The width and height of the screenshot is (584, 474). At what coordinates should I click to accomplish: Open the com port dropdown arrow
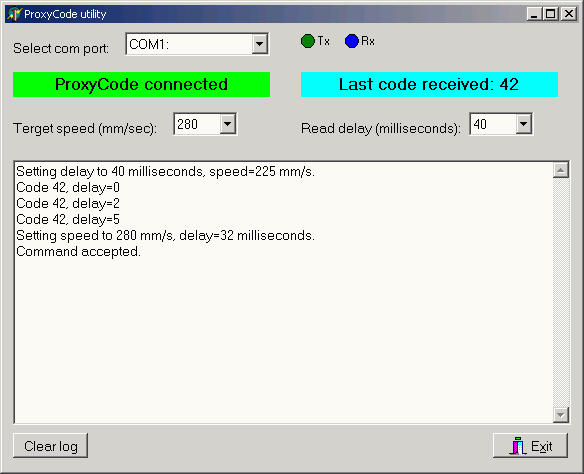[x=260, y=44]
